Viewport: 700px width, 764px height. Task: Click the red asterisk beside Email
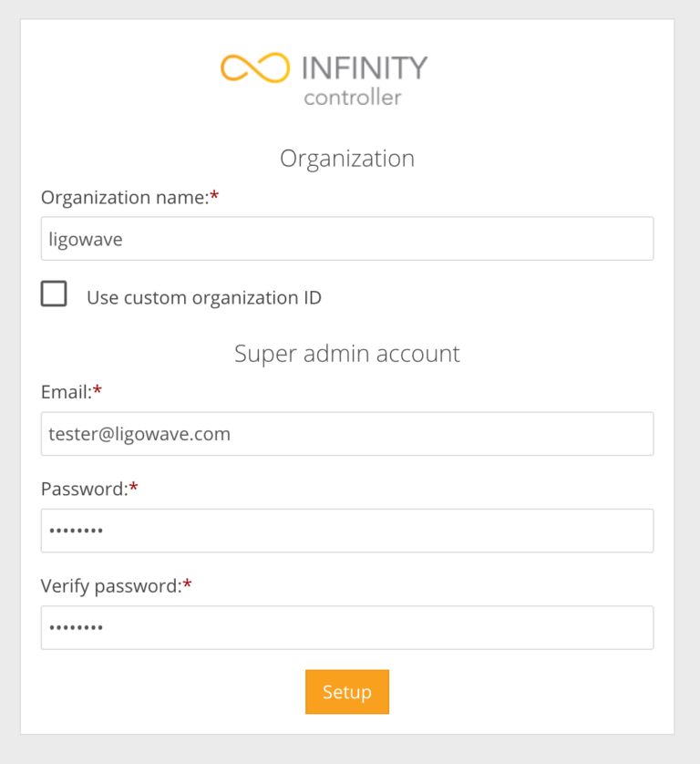point(98,390)
